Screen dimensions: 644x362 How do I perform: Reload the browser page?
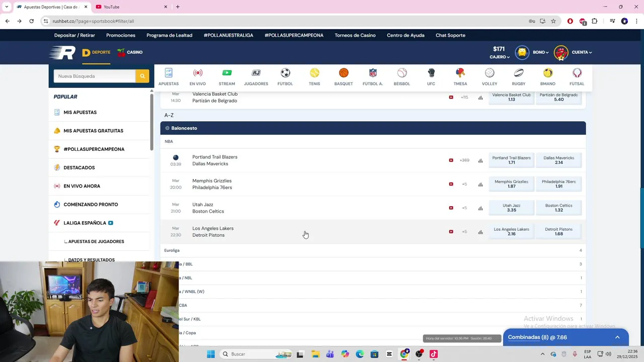(x=31, y=21)
